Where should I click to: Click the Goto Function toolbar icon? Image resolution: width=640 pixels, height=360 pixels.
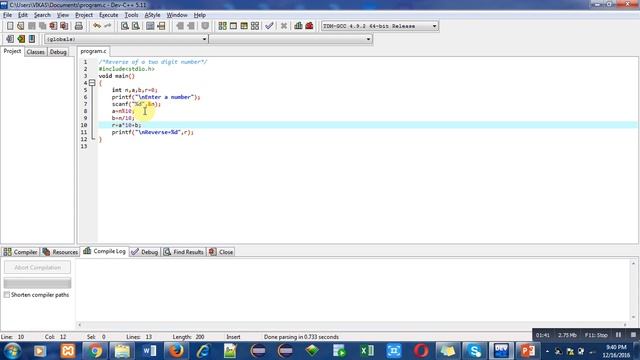pyautogui.click(x=150, y=26)
